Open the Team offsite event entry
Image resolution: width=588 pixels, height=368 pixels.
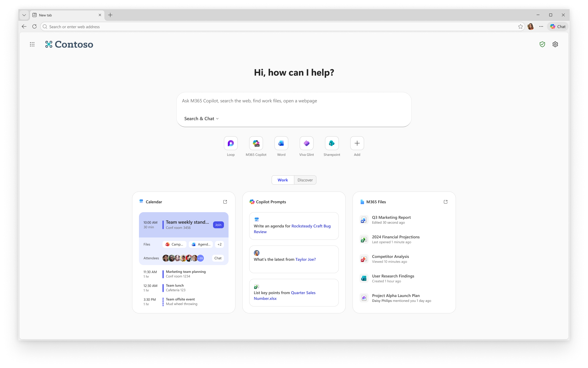pyautogui.click(x=184, y=302)
